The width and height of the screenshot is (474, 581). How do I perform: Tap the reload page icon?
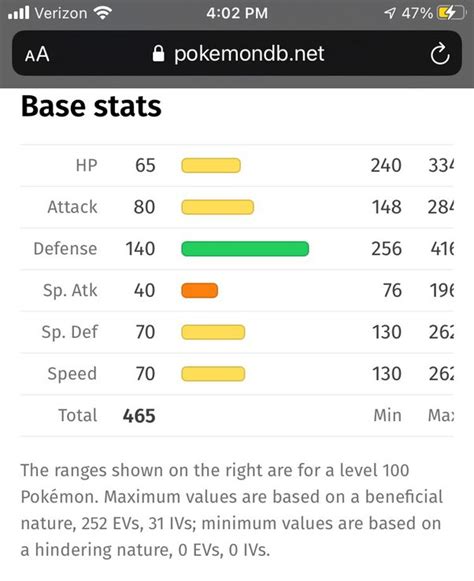[x=440, y=54]
